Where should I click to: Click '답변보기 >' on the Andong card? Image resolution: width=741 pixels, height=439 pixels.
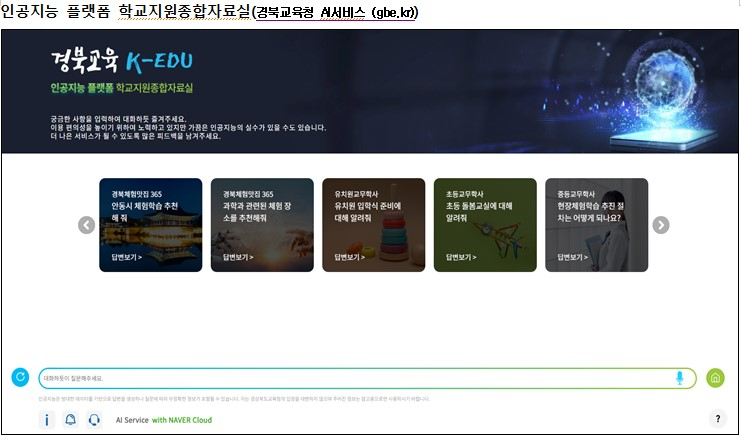[126, 257]
